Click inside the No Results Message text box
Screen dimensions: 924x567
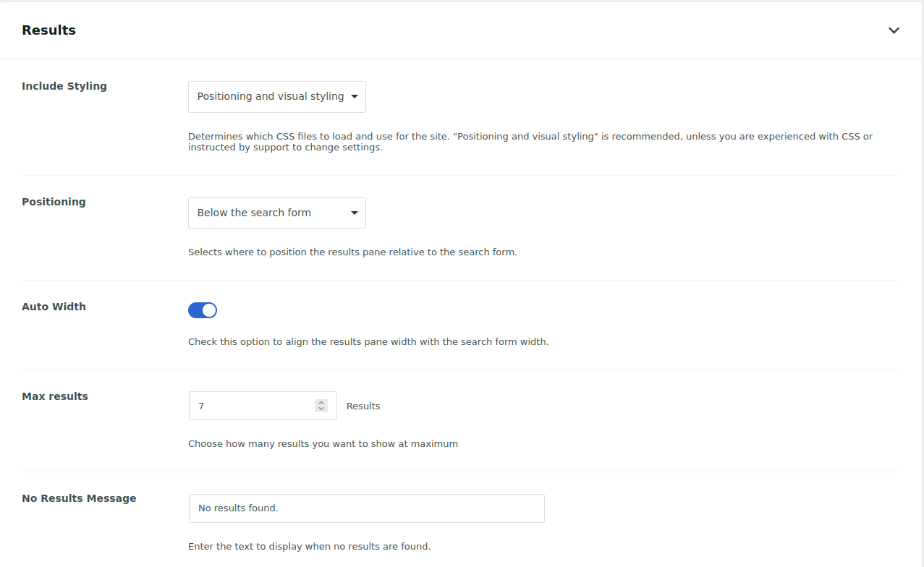[x=366, y=508]
